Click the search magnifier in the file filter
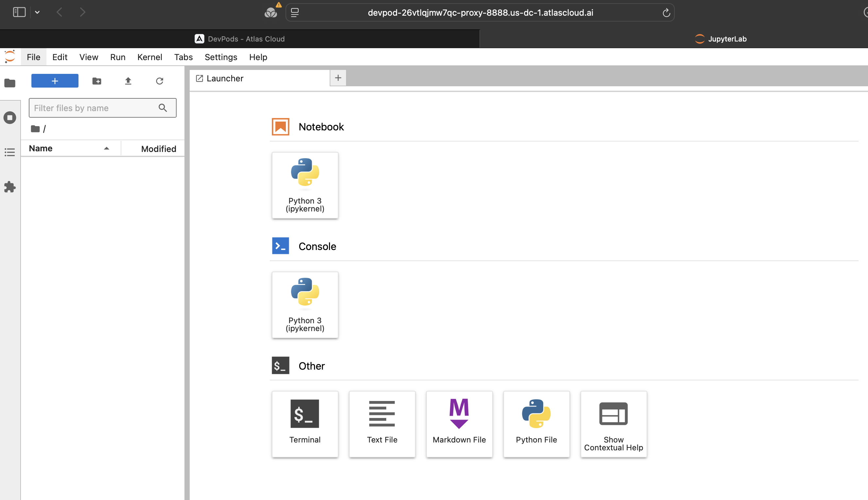 [163, 108]
